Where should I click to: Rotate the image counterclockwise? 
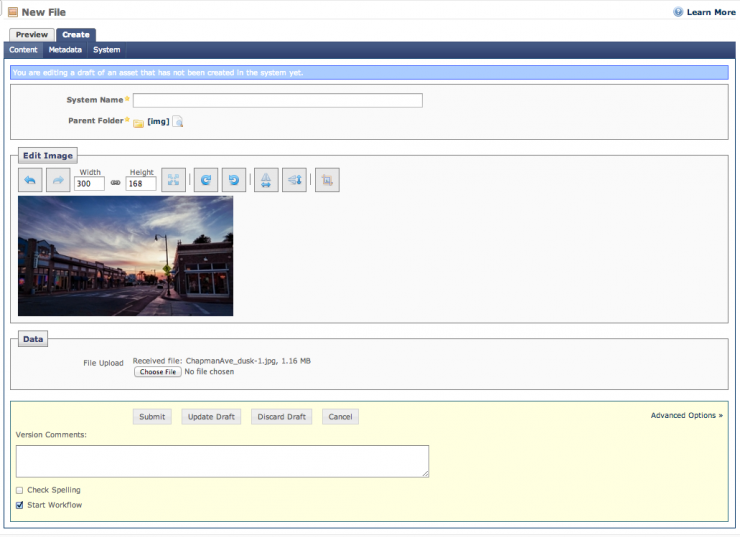(233, 180)
